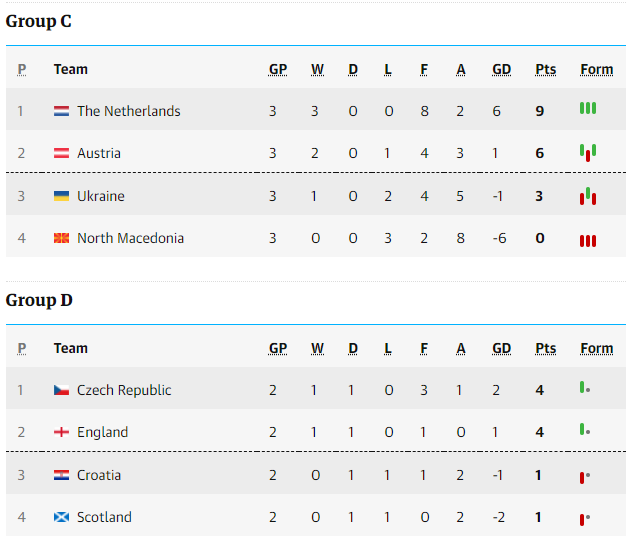Image resolution: width=628 pixels, height=539 pixels.
Task: Click the Group D GP column header
Action: (x=278, y=348)
